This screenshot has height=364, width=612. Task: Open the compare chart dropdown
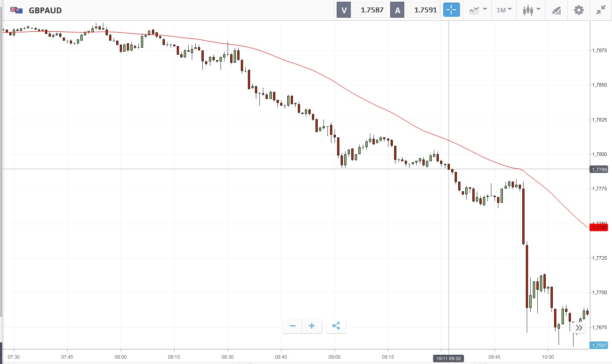pos(478,10)
